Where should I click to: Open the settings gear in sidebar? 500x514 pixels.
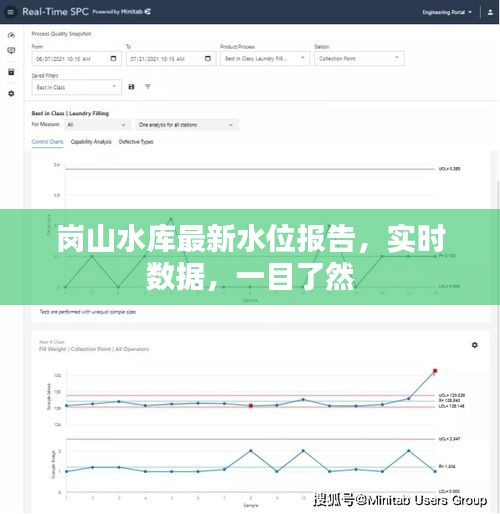click(11, 93)
